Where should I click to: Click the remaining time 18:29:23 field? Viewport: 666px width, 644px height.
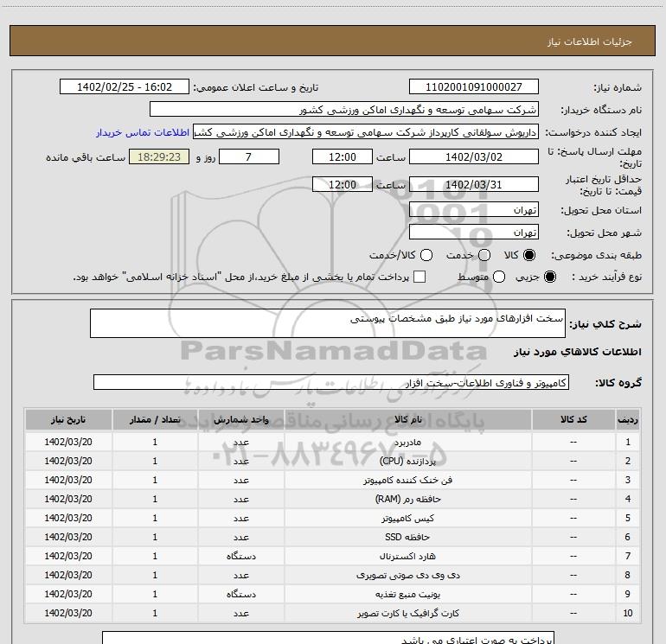[159, 157]
